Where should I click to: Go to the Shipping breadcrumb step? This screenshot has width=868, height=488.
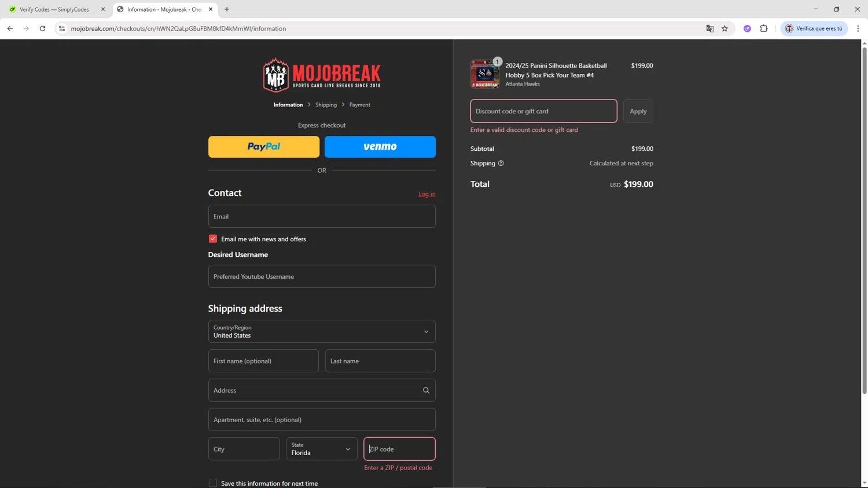tap(326, 105)
